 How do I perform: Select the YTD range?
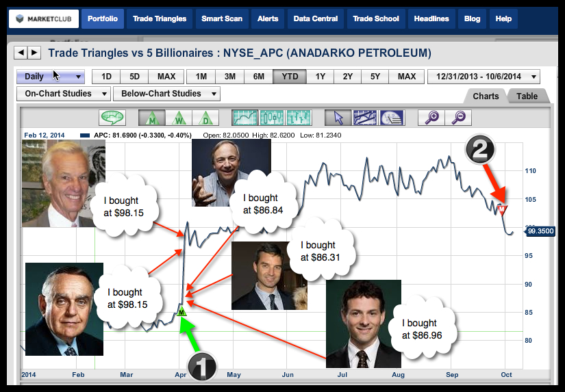[x=290, y=77]
